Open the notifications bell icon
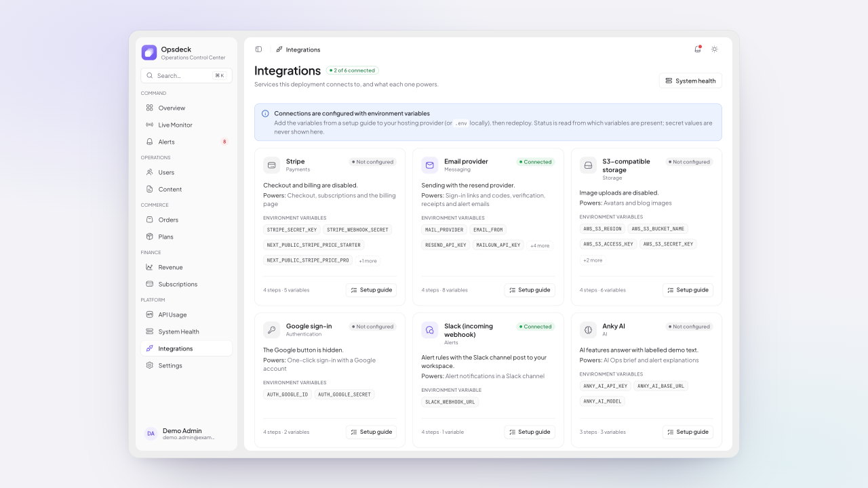868x488 pixels. [x=698, y=49]
